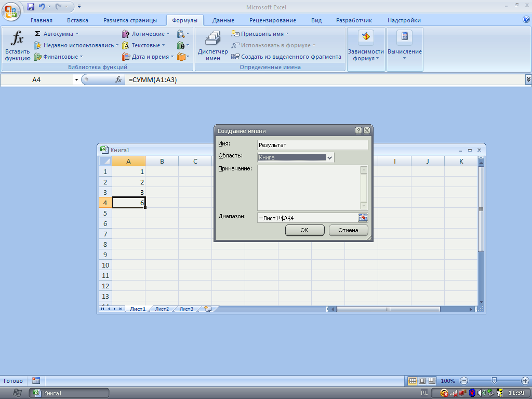Image resolution: width=532 pixels, height=399 pixels.
Task: Click the Insert Function fx button
Action: (17, 46)
